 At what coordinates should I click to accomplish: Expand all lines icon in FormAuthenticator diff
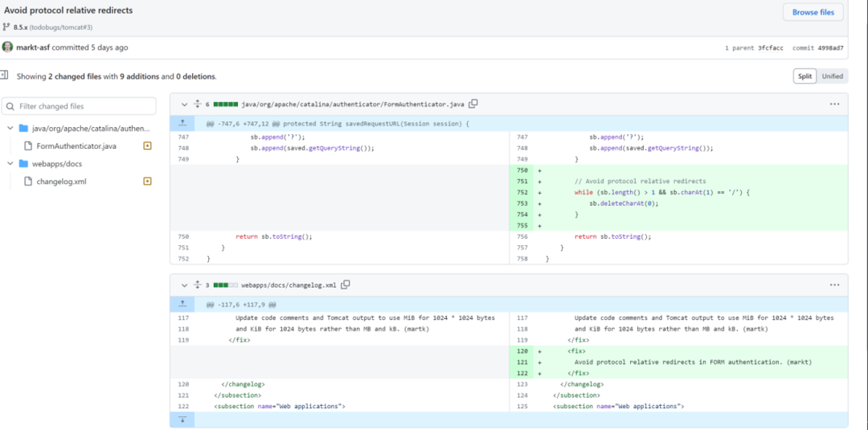tap(197, 104)
